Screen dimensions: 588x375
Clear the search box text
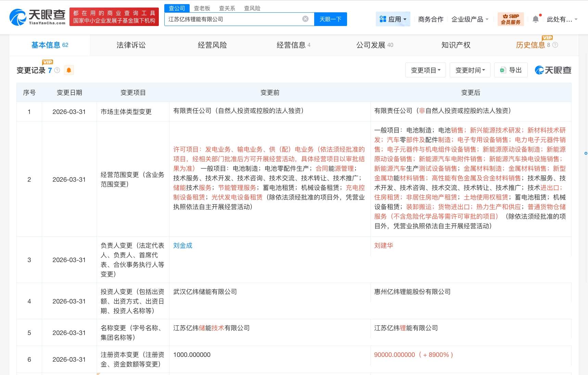tap(305, 19)
